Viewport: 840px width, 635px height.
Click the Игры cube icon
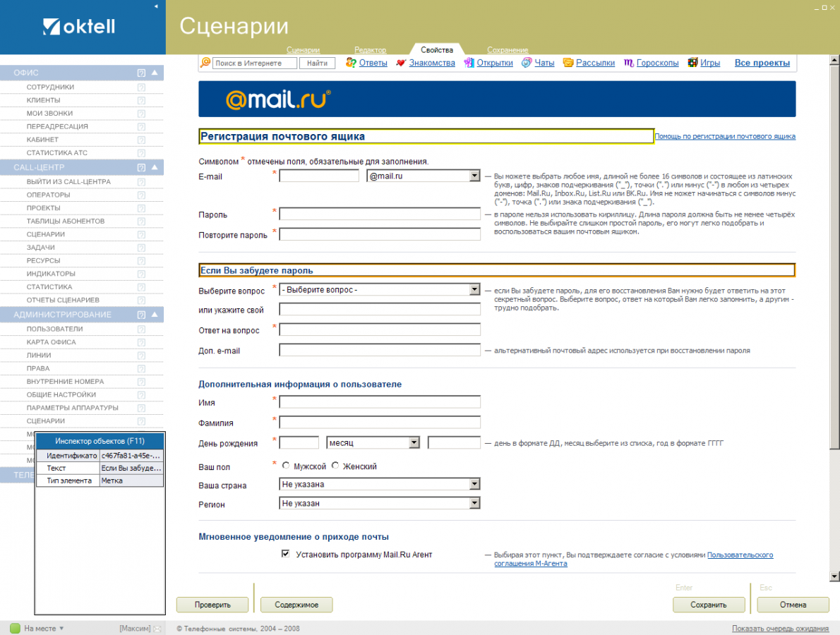(692, 63)
